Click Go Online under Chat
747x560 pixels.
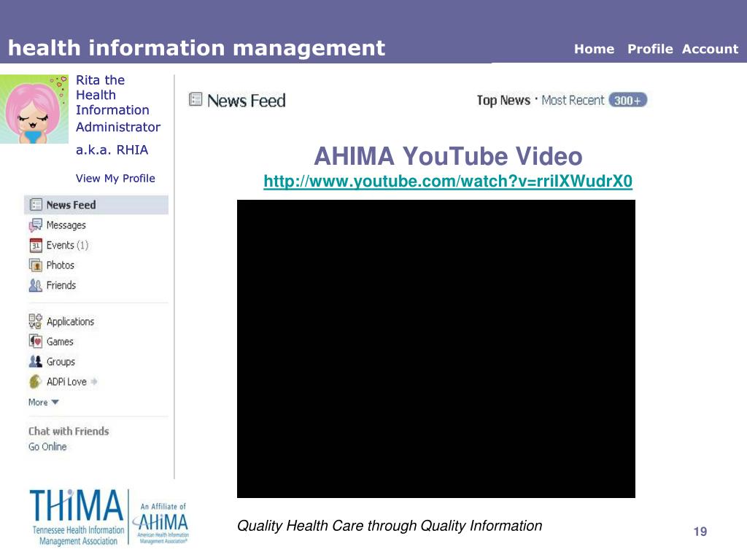47,447
